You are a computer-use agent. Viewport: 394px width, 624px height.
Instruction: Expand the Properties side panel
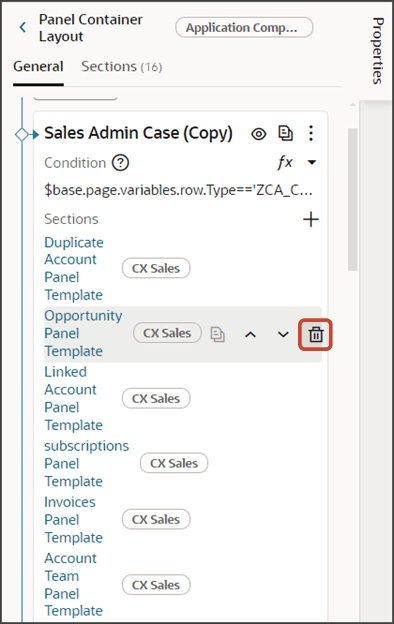click(x=378, y=51)
